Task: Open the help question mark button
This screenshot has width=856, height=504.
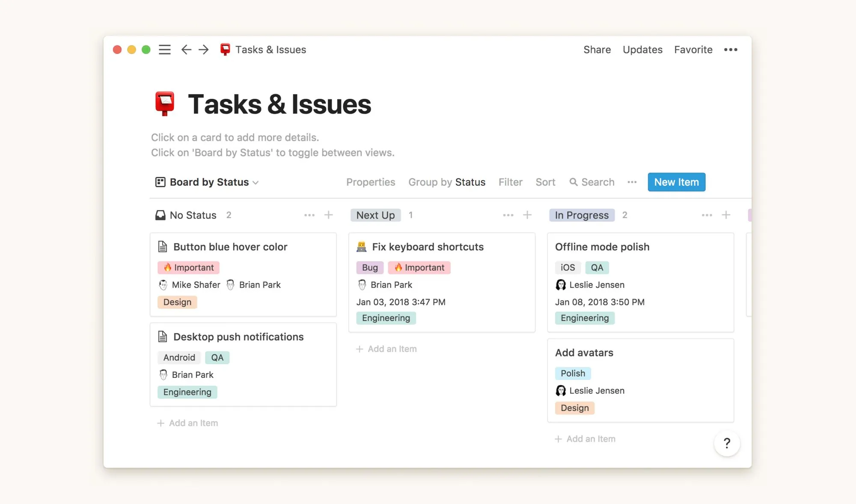Action: [x=727, y=443]
